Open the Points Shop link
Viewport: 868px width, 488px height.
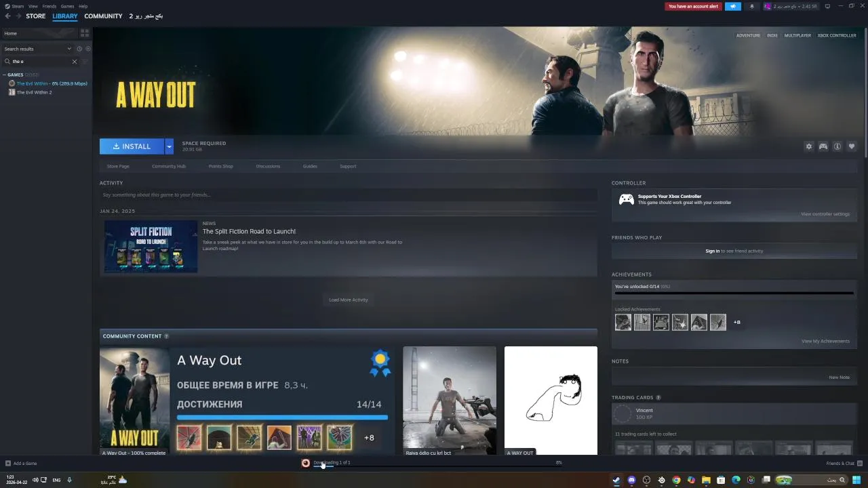click(x=220, y=166)
